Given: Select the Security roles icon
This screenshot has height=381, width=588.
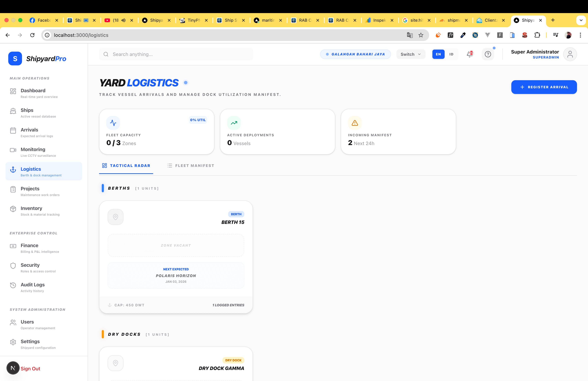Looking at the screenshot, I should click(x=13, y=266).
